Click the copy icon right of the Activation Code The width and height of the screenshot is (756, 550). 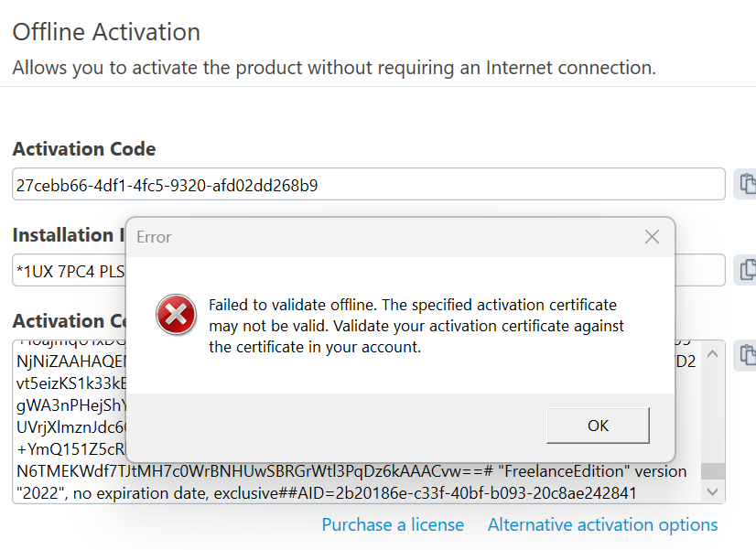[746, 183]
